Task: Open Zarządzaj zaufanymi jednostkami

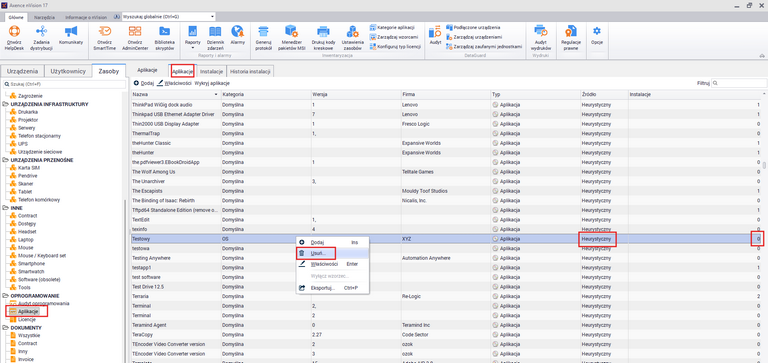Action: (484, 47)
